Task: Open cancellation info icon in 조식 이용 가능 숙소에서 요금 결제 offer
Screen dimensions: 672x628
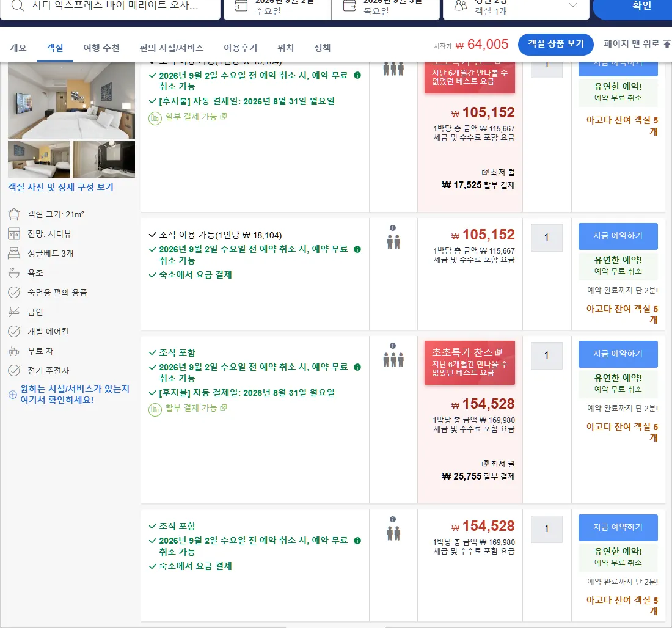Action: 357,249
